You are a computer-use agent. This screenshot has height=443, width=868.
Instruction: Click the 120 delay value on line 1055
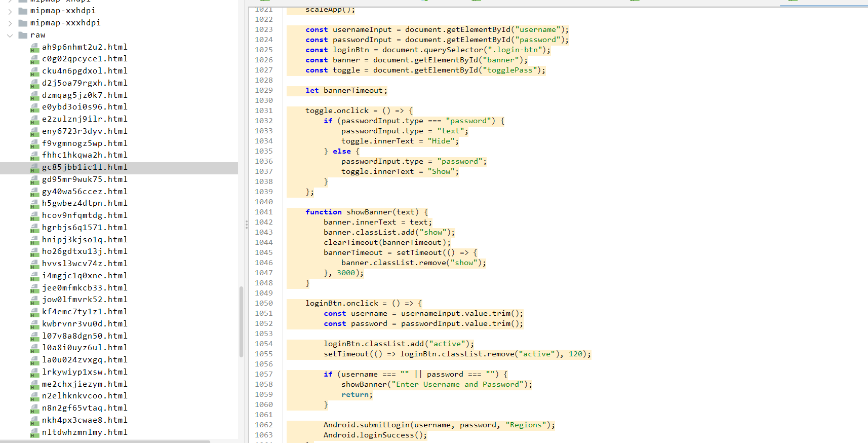[575, 354]
